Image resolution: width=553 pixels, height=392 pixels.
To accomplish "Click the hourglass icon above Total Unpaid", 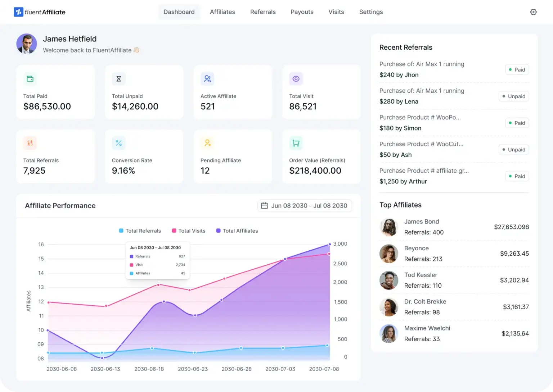I will click(118, 78).
